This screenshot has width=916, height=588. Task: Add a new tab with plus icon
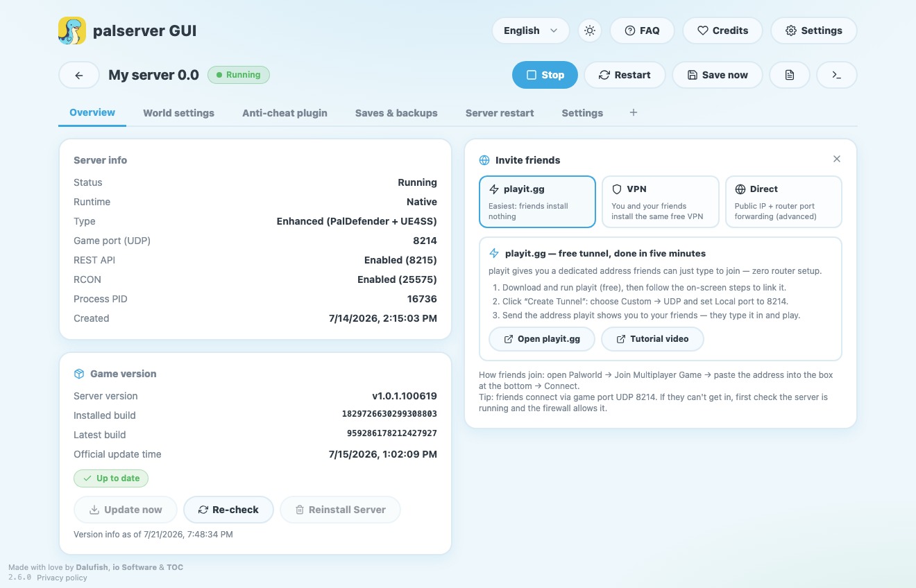pos(633,112)
